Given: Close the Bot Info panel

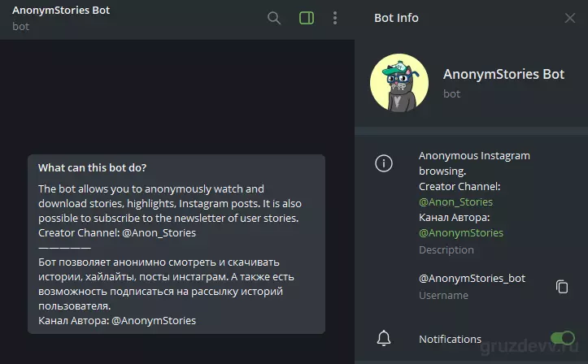Looking at the screenshot, I should (569, 18).
